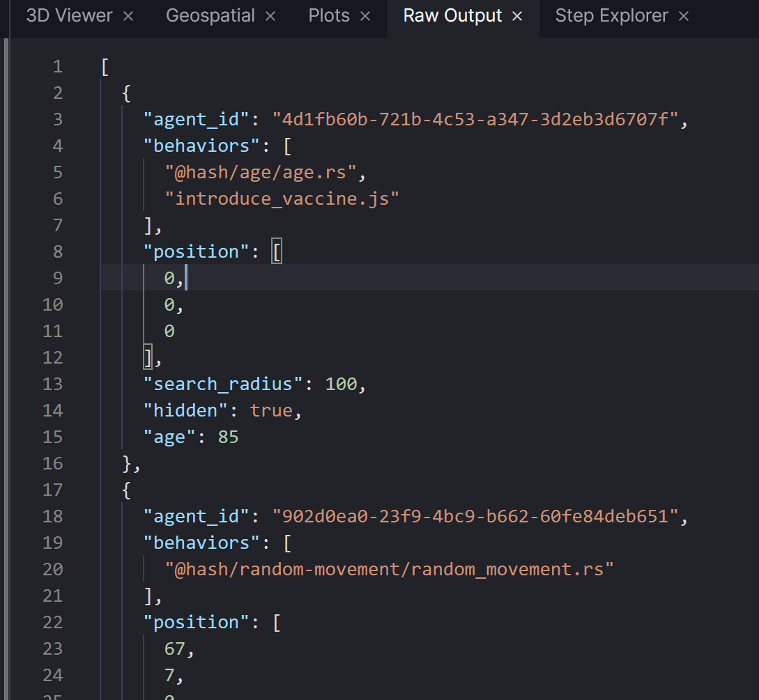Close the Step Explorer tab
759x700 pixels.
pyautogui.click(x=684, y=17)
